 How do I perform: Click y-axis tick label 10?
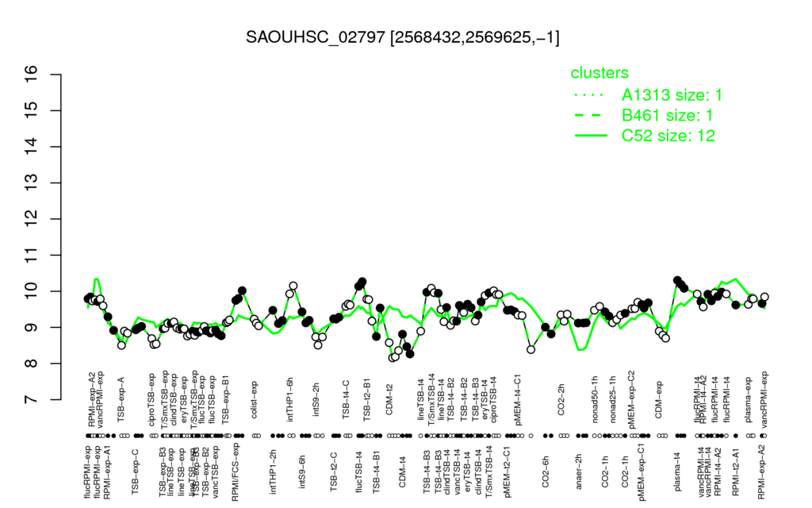[31, 291]
